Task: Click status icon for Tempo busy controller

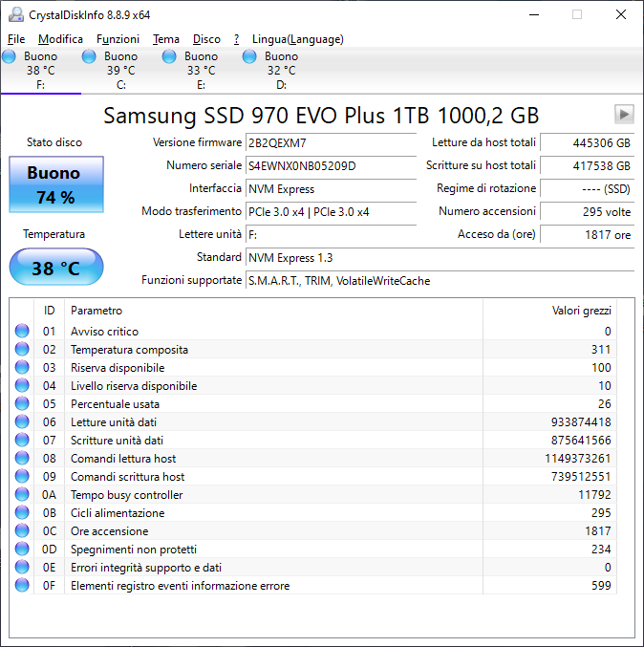Action: pyautogui.click(x=22, y=494)
